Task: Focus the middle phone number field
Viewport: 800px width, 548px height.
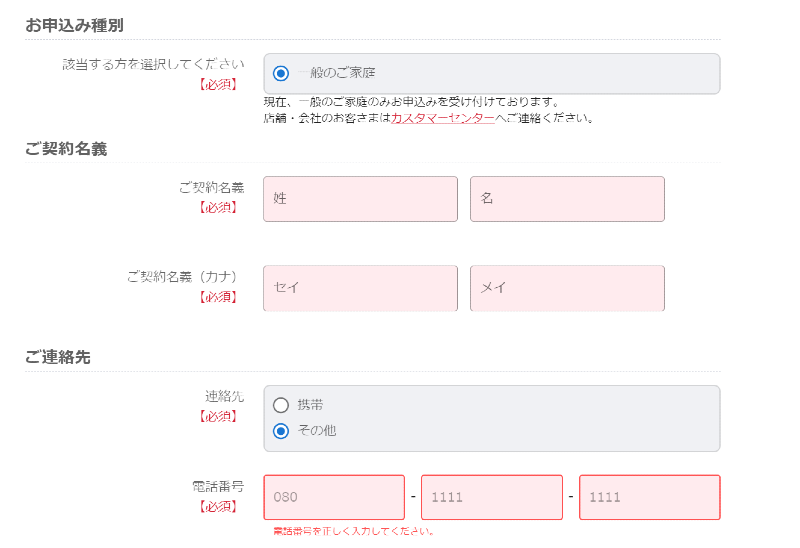Action: tap(492, 497)
